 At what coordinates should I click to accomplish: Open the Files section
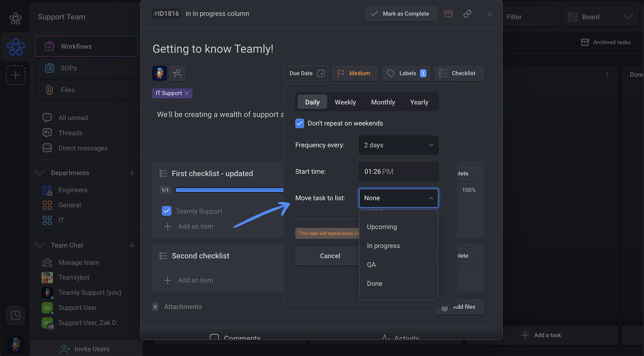click(x=86, y=90)
